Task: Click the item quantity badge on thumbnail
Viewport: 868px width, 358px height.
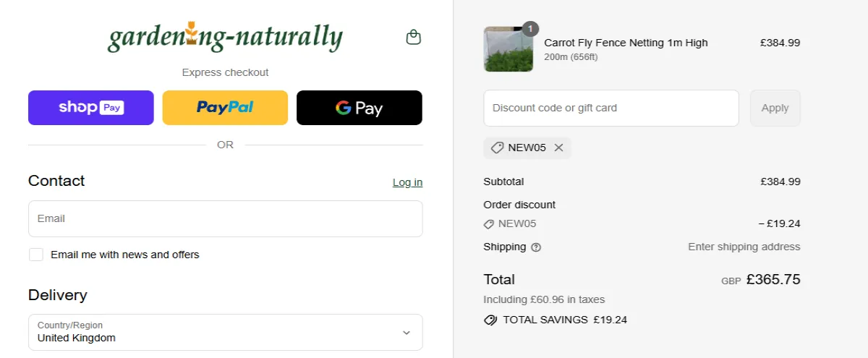Action: (x=530, y=29)
